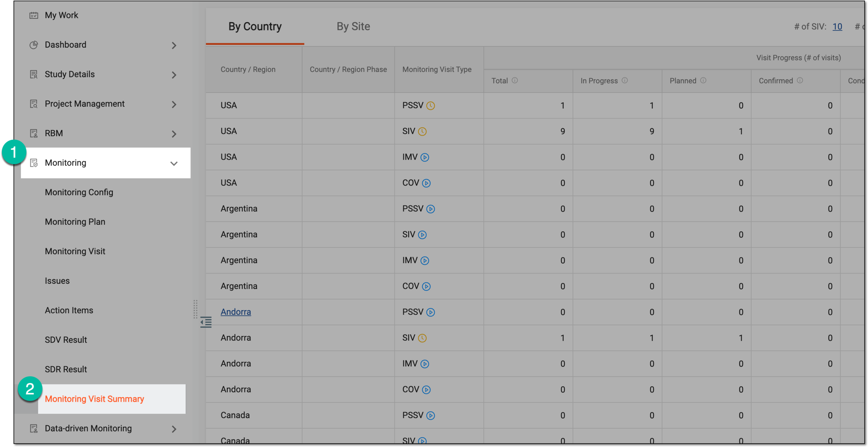Expand the Dashboard menu chevron

(174, 45)
